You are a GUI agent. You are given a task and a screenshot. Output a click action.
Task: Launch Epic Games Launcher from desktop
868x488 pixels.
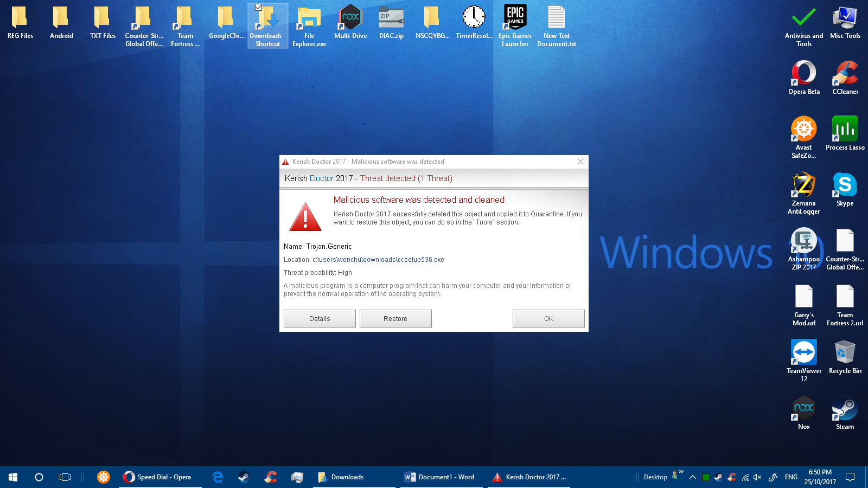coord(515,26)
